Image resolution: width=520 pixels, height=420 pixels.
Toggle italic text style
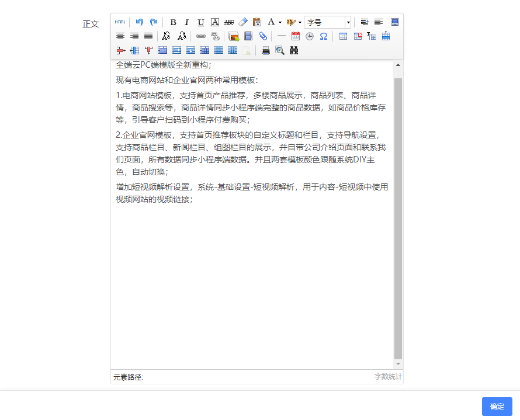[x=187, y=22]
